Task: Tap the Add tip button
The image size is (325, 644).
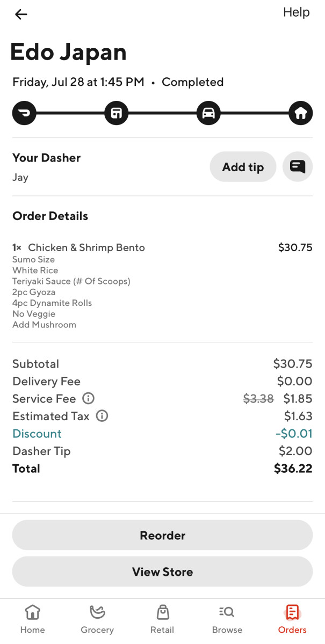Action: coord(243,167)
